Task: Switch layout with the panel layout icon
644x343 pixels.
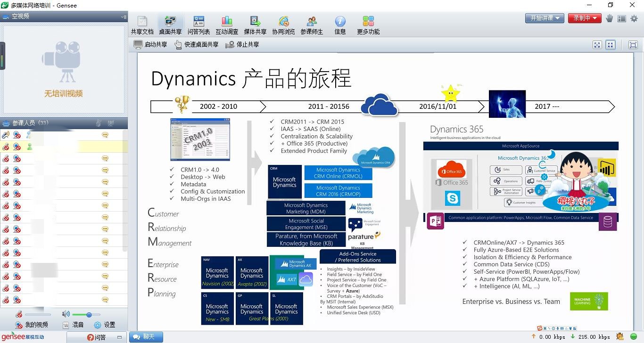Action: pyautogui.click(x=622, y=18)
